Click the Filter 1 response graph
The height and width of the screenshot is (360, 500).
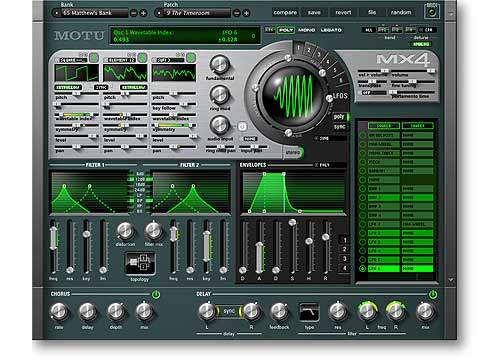89,192
